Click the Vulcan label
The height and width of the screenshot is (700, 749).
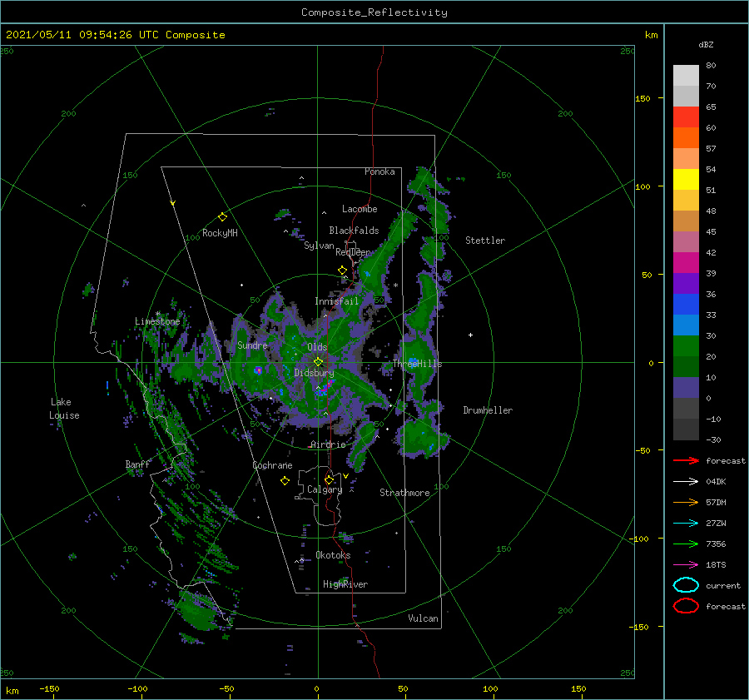pos(424,618)
